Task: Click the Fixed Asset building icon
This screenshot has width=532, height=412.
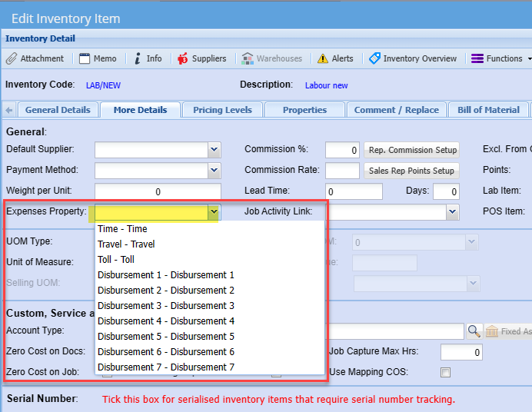Action: coord(491,331)
